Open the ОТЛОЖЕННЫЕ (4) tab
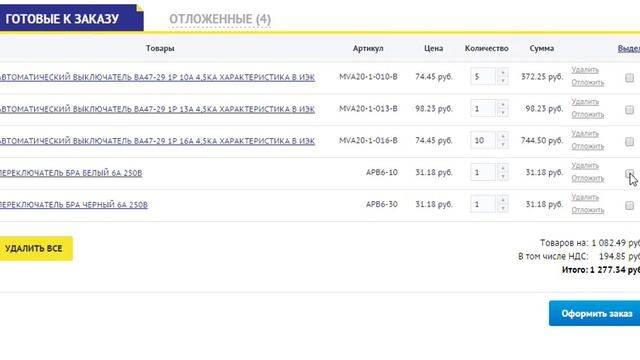640x360 pixels. pos(220,19)
